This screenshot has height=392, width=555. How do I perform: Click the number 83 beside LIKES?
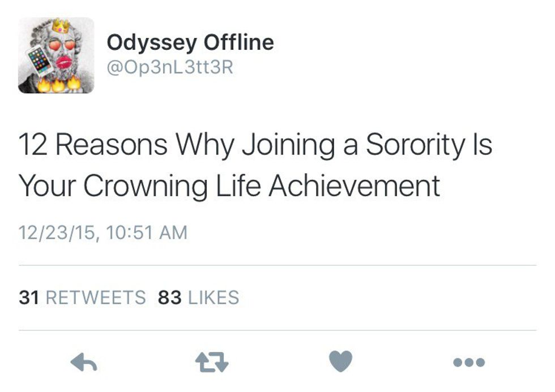169,298
